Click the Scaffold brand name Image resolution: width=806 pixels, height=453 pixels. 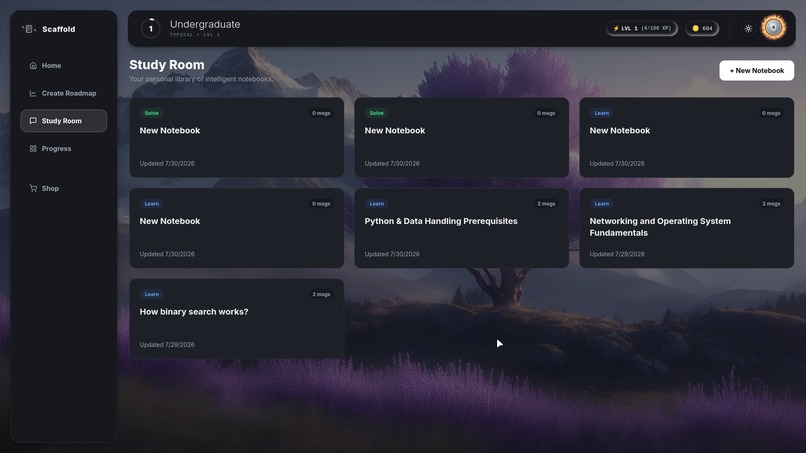click(59, 29)
